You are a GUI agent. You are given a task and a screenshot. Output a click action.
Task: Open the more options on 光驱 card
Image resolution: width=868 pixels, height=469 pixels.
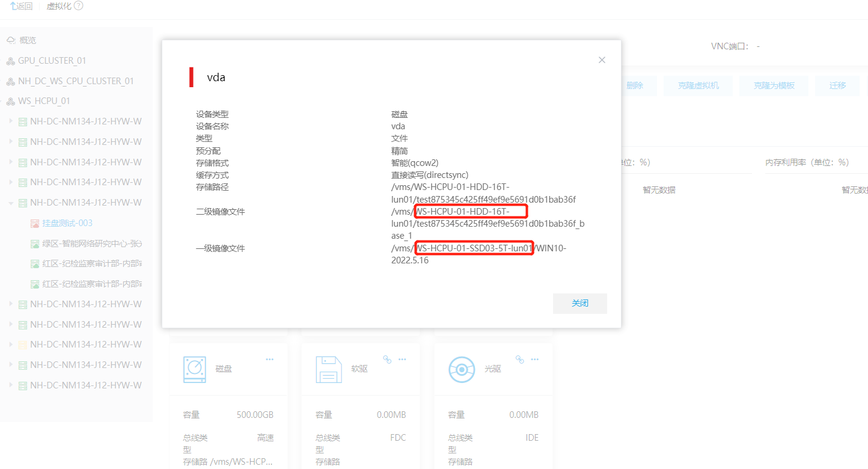[x=534, y=359]
